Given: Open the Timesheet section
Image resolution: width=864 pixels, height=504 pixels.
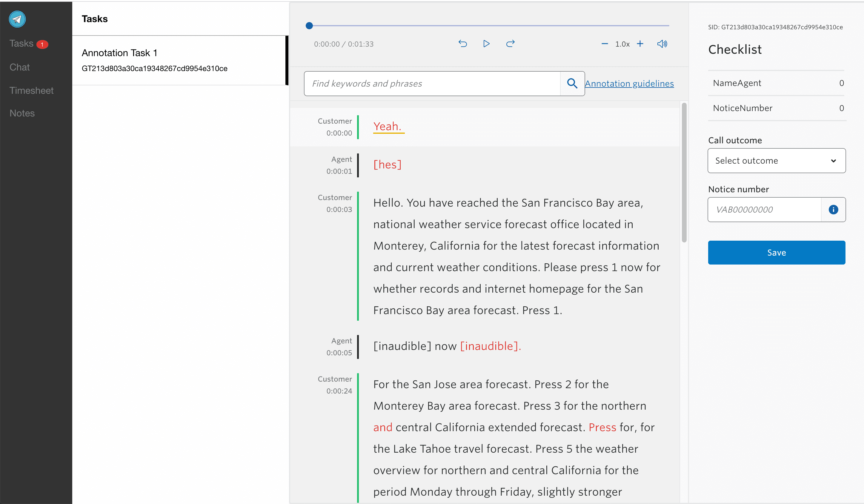Looking at the screenshot, I should pyautogui.click(x=32, y=90).
